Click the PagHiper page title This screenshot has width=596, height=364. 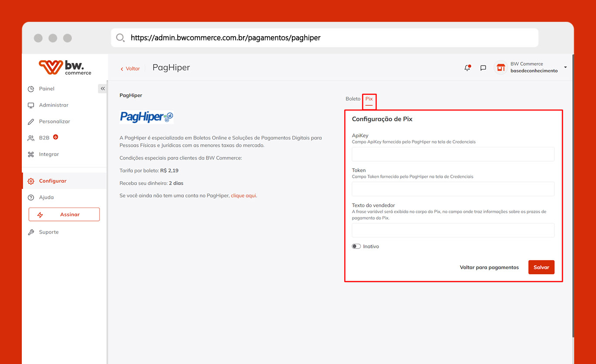tap(171, 68)
